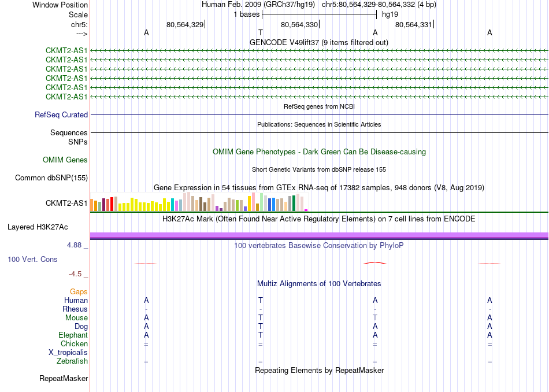Click the -4.5 PhyloP lower scale value
The image size is (549, 392).
tap(75, 274)
